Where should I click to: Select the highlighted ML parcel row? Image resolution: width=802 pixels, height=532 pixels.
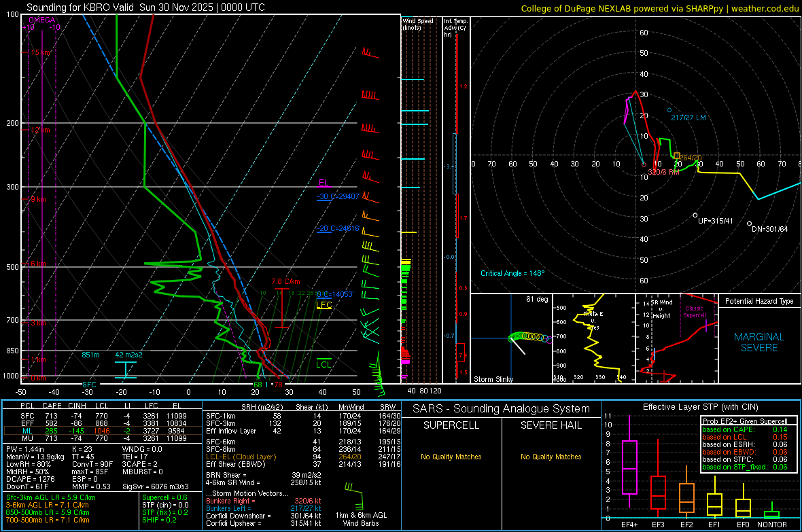point(103,431)
